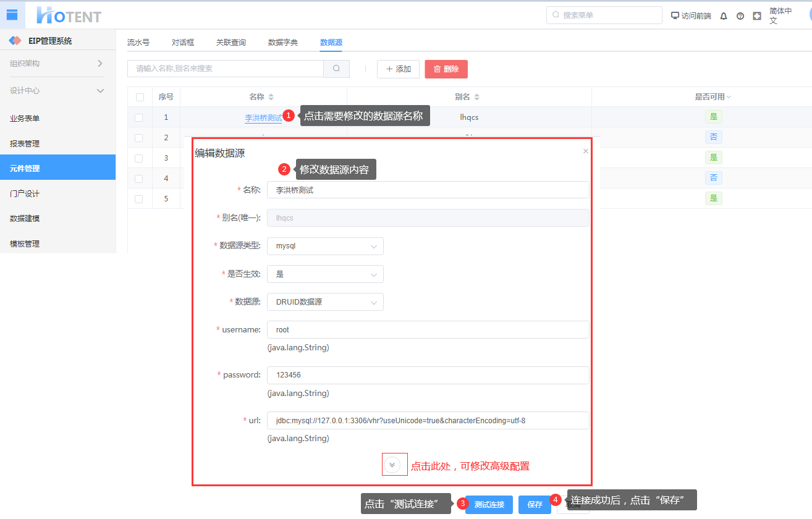Open the 是否生效 dropdown
Screen dimensions: 812x519
pyautogui.click(x=325, y=274)
